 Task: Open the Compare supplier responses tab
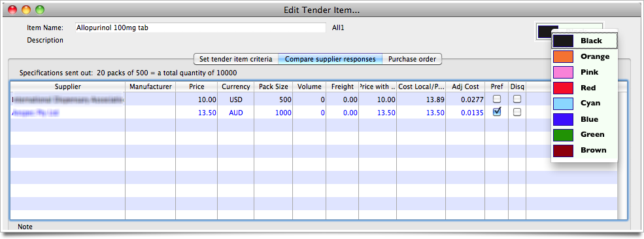tap(330, 59)
